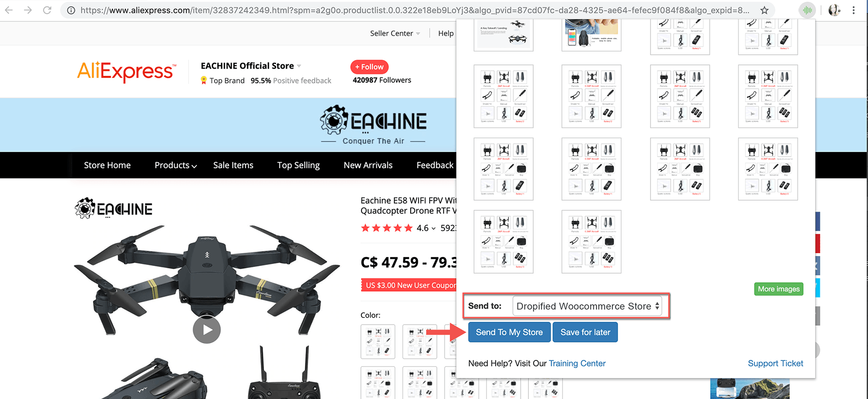This screenshot has height=399, width=868.
Task: Select the first color variant thumbnail
Action: click(x=378, y=341)
